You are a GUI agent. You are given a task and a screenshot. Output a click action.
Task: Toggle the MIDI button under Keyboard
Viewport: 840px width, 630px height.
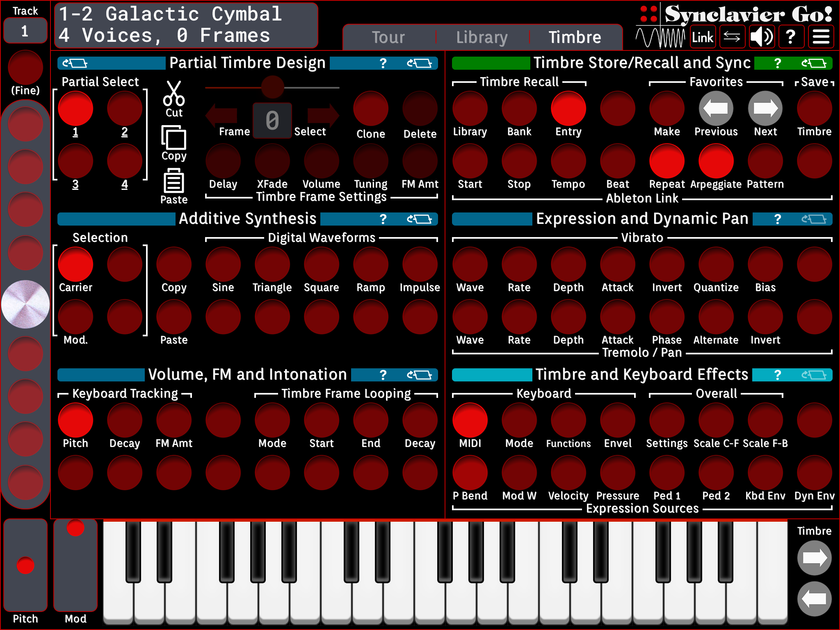[470, 420]
